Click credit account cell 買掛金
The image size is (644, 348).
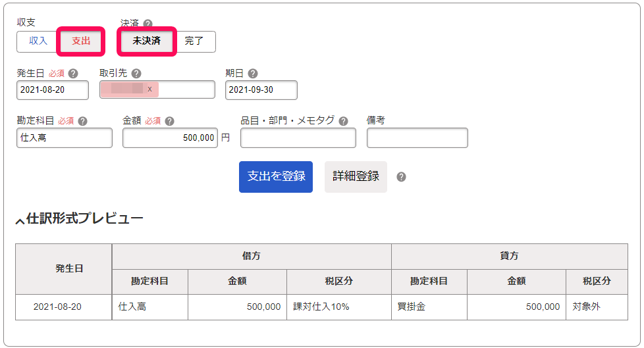pos(429,307)
